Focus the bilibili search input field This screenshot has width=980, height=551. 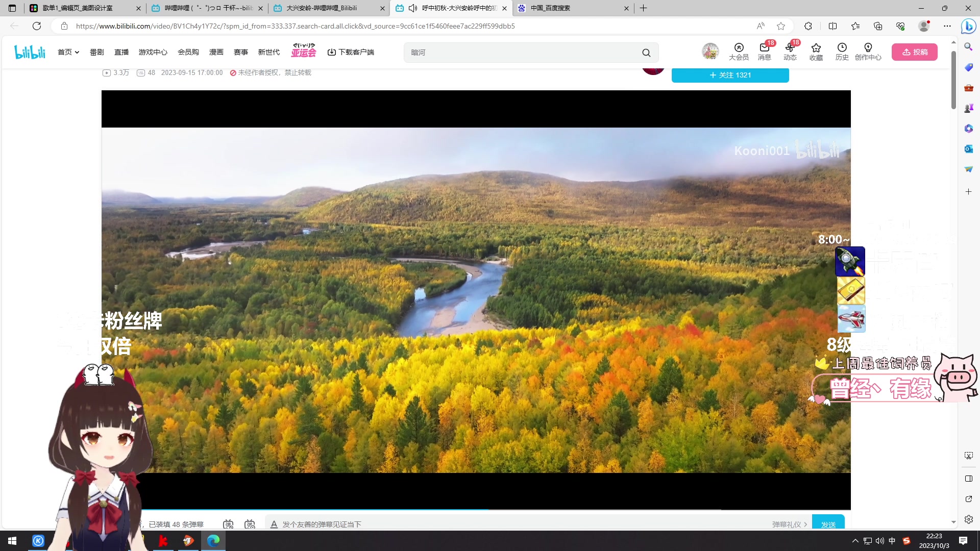pos(524,53)
